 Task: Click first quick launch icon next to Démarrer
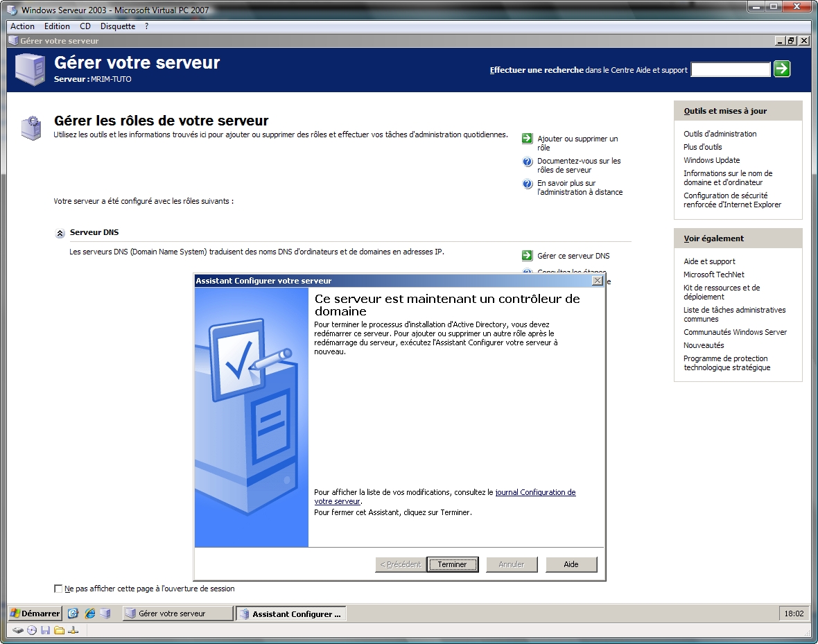click(x=73, y=613)
